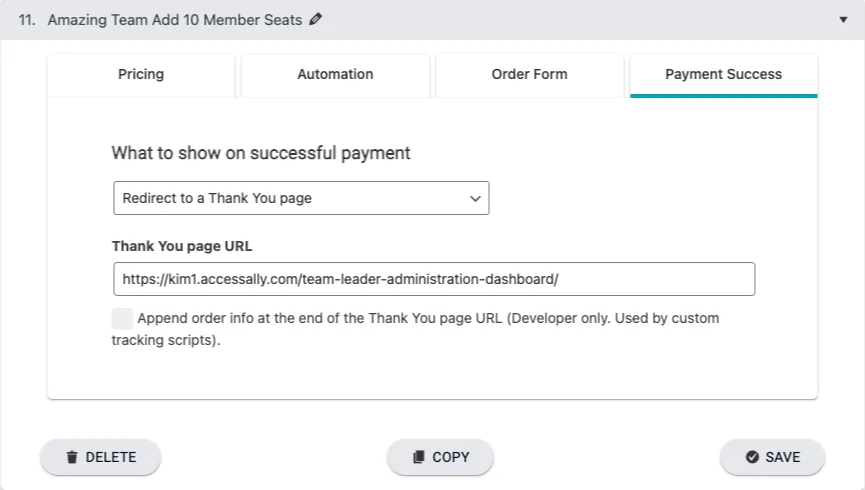Enable the Append order info checkbox
The width and height of the screenshot is (865, 490).
(122, 319)
